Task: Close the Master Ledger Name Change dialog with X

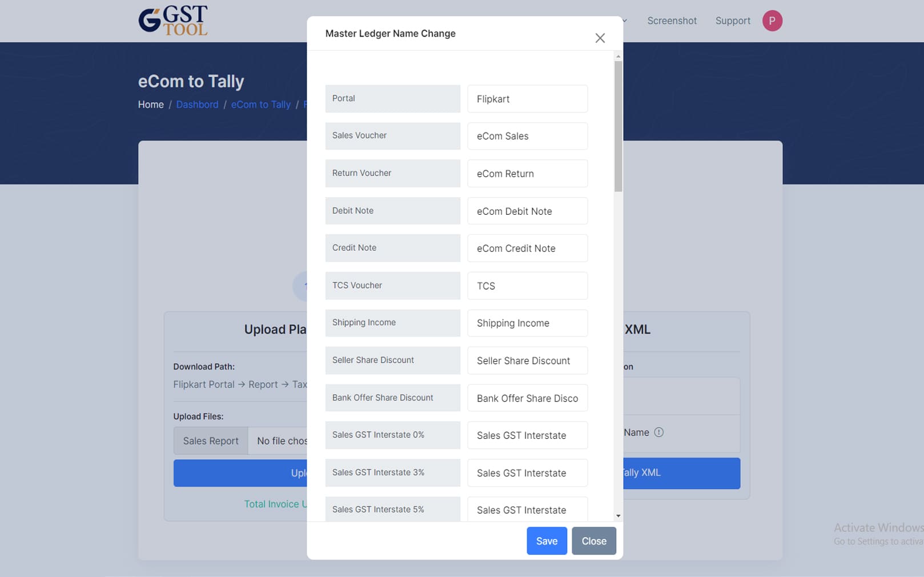Action: click(600, 38)
